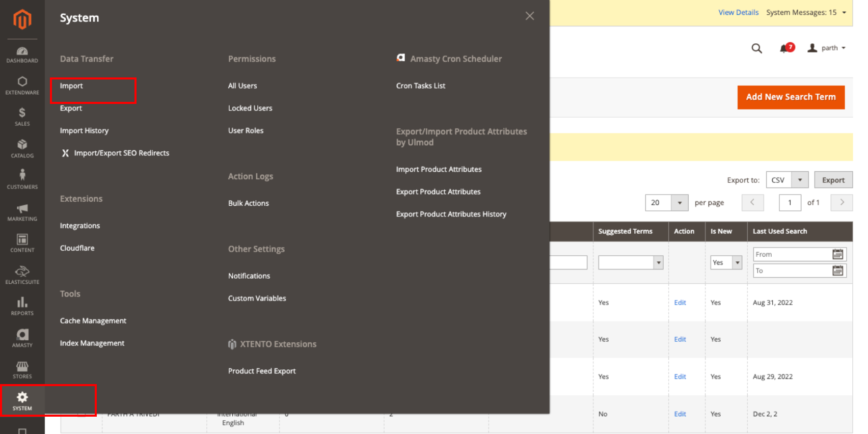
Task: Open the Customers sidebar section
Action: pyautogui.click(x=22, y=180)
